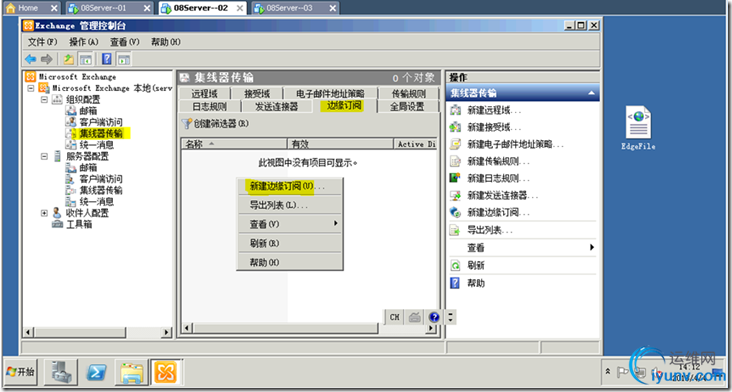Choose 刷新 in context menu
732x392 pixels.
290,243
